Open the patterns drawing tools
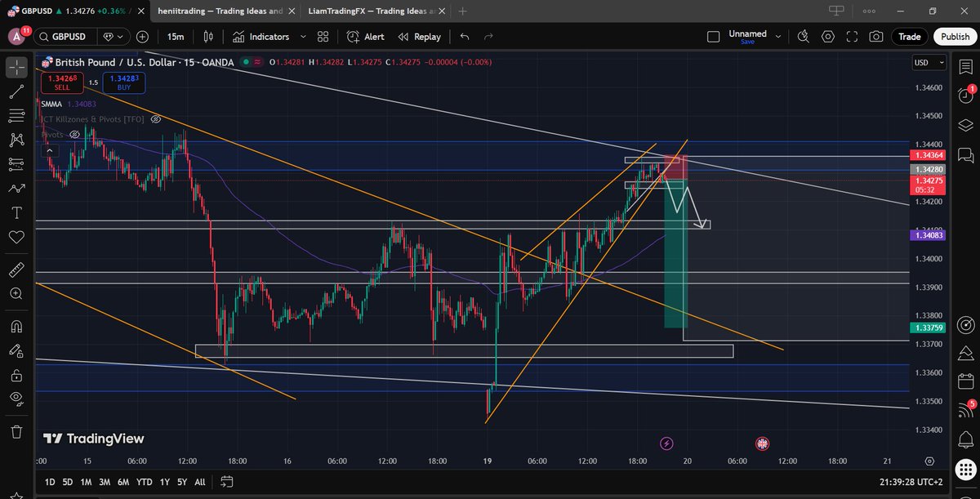Viewport: 980px width, 499px height. [16, 140]
